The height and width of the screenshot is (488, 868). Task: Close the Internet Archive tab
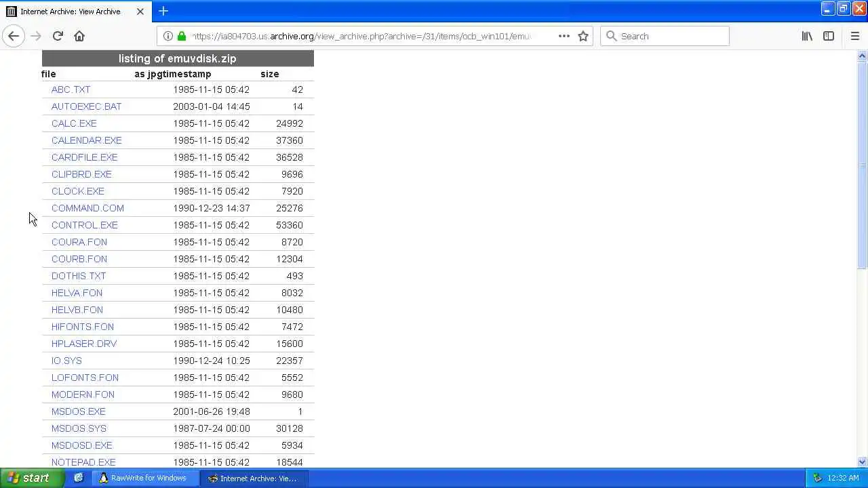[x=140, y=12]
